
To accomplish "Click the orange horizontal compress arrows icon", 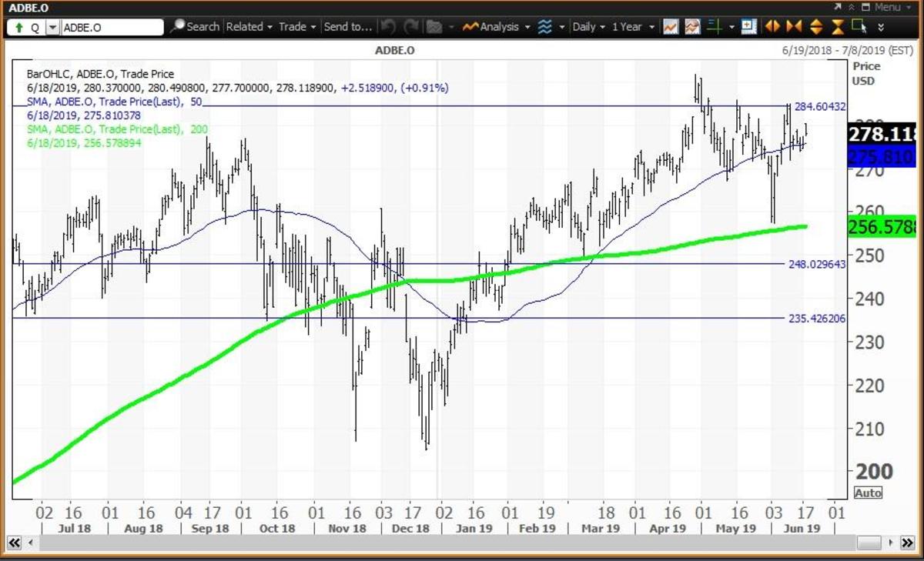I will point(794,26).
